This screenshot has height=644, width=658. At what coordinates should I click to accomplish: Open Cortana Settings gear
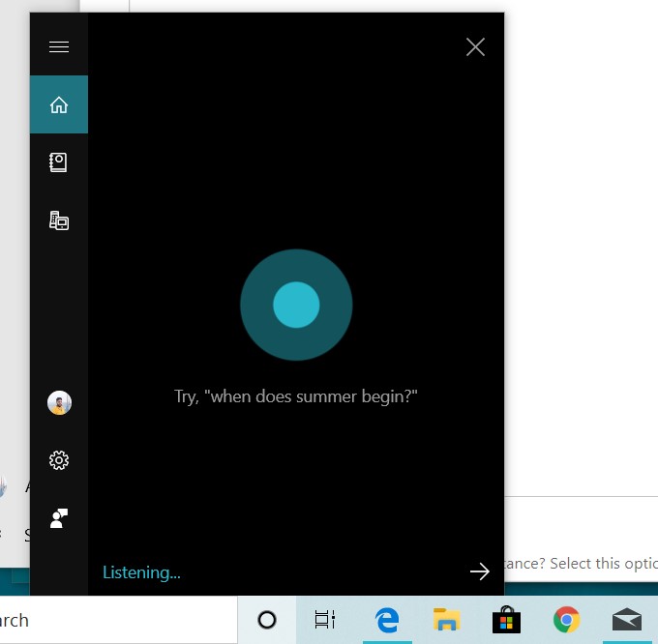click(x=59, y=460)
